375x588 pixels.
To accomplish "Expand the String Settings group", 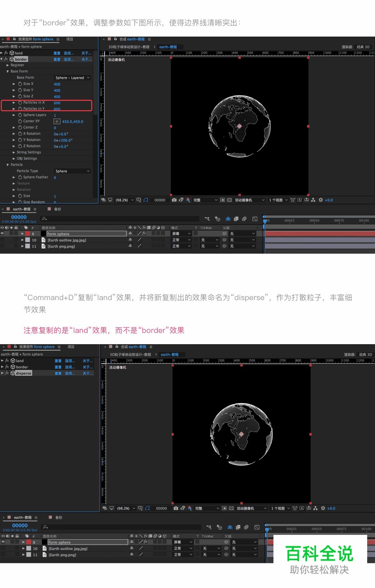I will tap(14, 153).
